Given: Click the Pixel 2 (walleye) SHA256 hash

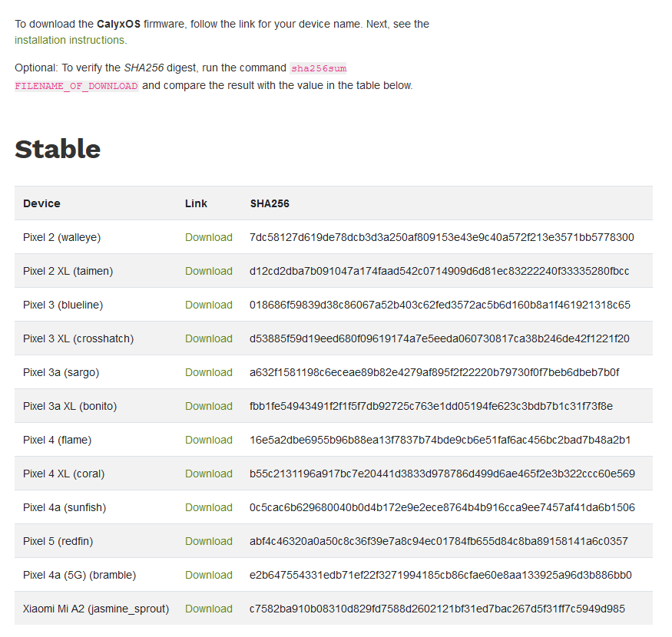Looking at the screenshot, I should 442,237.
